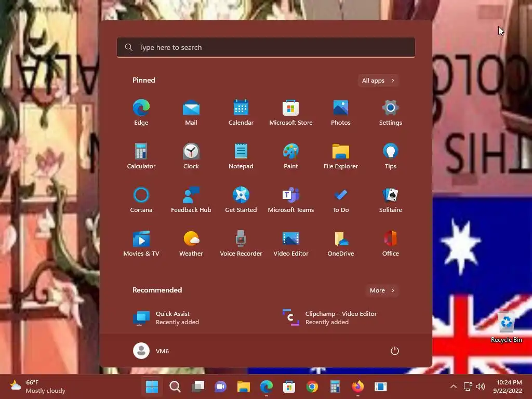The width and height of the screenshot is (532, 399).
Task: Click the Start button on taskbar
Action: click(x=152, y=387)
